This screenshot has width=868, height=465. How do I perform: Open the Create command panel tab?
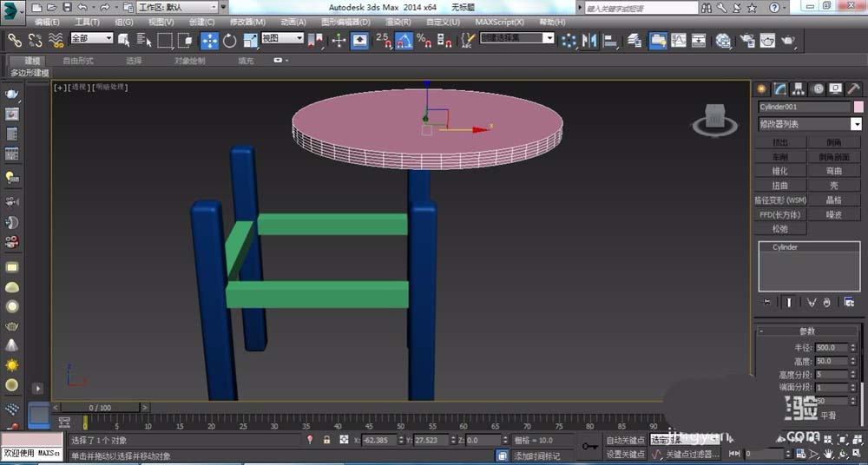(762, 88)
